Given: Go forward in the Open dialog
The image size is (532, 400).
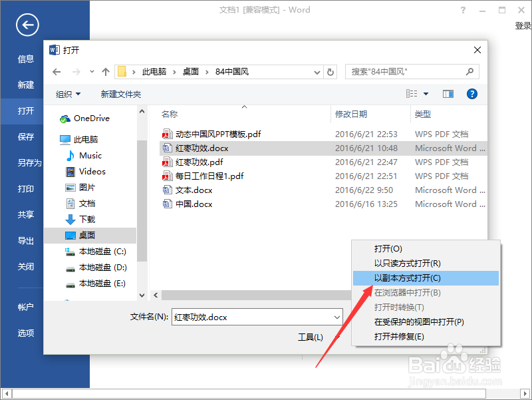Looking at the screenshot, I should tap(76, 72).
